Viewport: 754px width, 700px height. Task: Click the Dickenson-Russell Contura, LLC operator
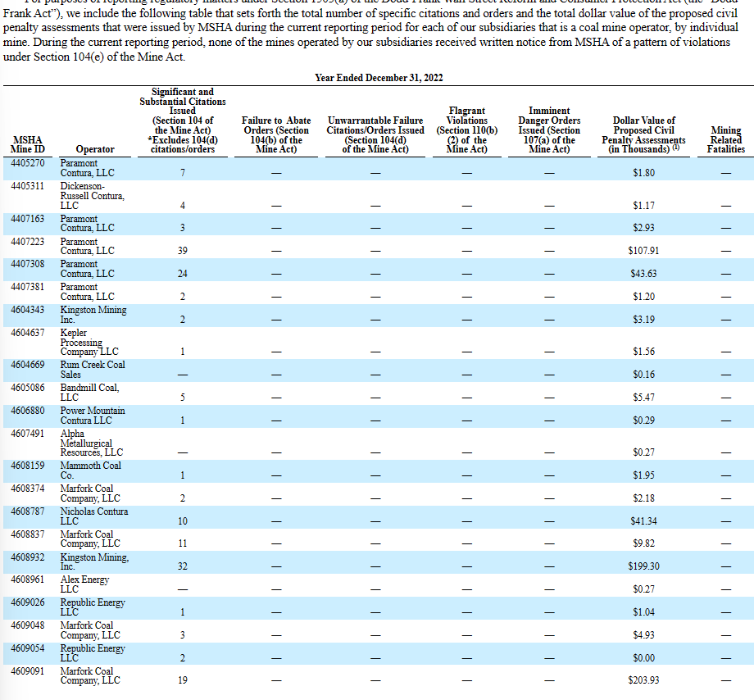click(92, 196)
